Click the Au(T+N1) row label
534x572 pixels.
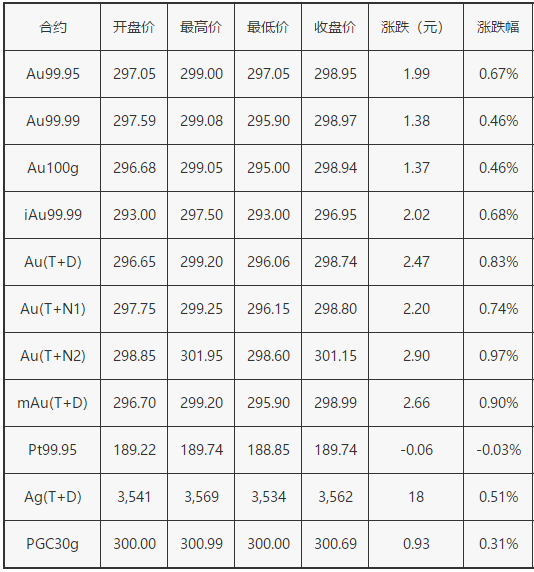[53, 309]
